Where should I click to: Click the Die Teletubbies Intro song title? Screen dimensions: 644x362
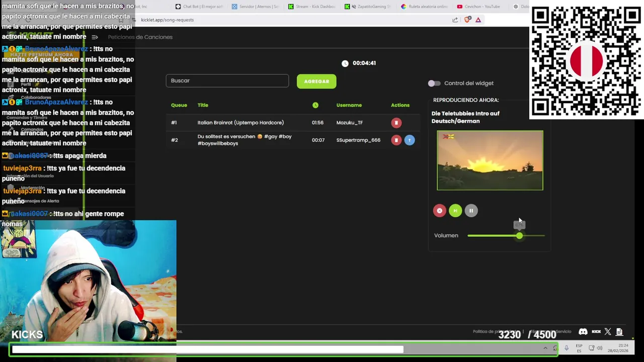click(465, 117)
